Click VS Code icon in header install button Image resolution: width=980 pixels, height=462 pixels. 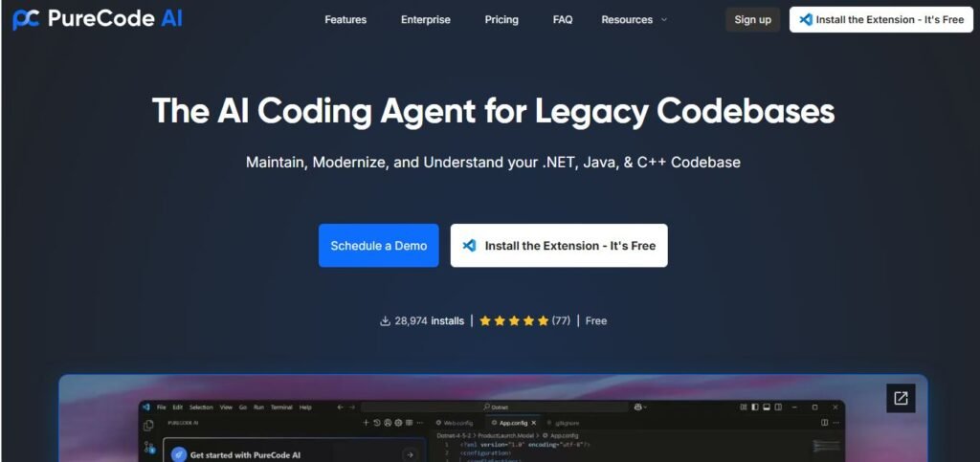[806, 19]
